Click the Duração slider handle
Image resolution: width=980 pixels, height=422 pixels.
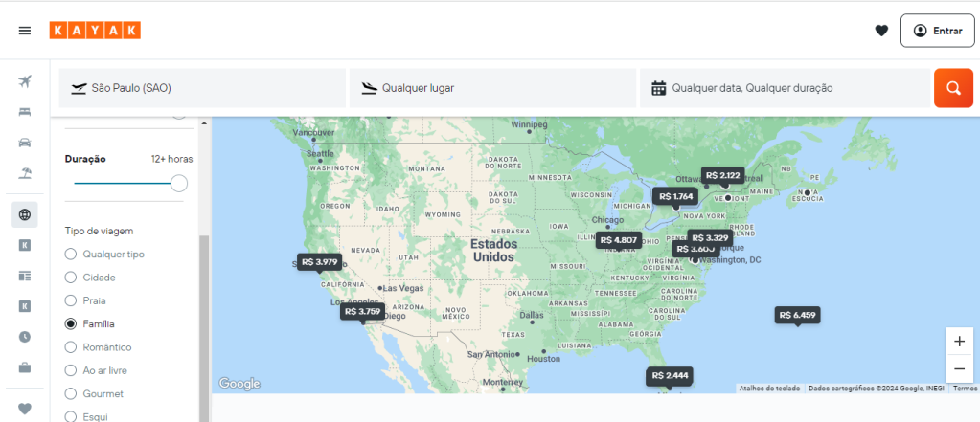coord(179,184)
